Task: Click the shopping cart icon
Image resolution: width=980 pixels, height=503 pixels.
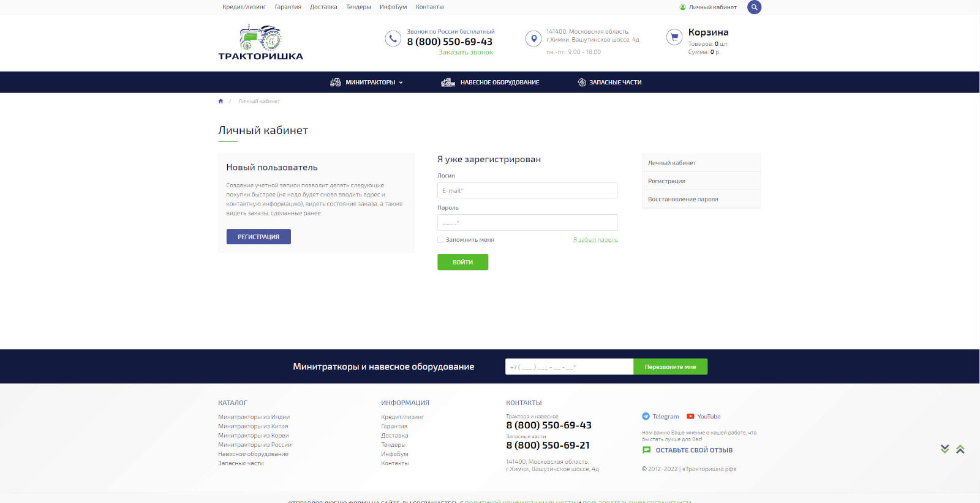Action: (x=674, y=37)
